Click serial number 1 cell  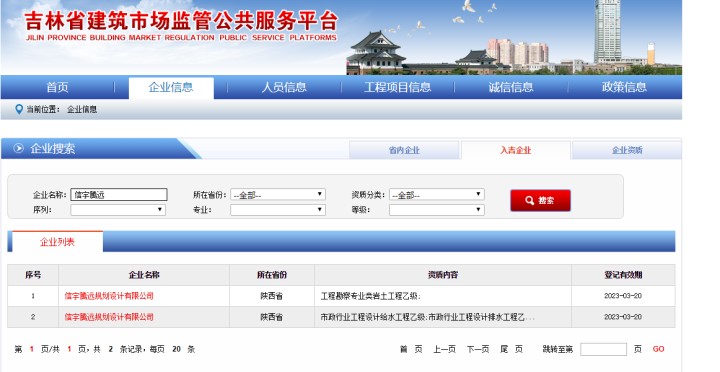pyautogui.click(x=33, y=296)
